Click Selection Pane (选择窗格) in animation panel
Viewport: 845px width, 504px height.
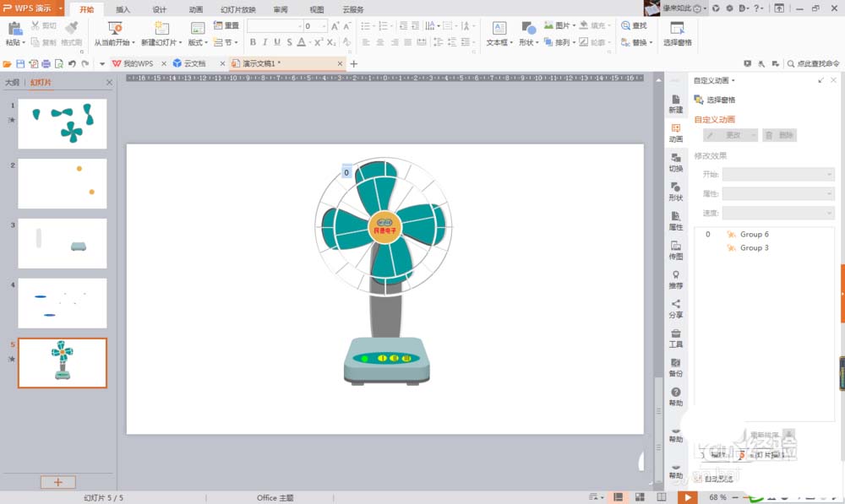715,100
